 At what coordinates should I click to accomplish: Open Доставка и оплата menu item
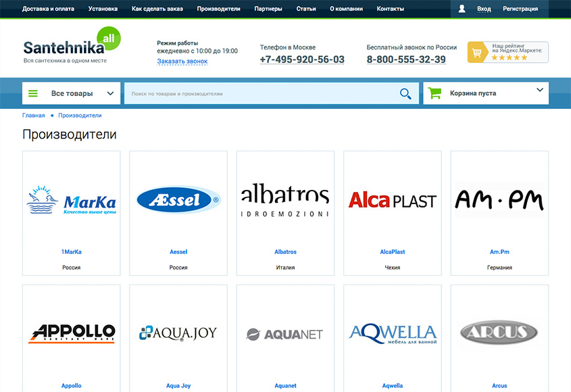pos(48,9)
